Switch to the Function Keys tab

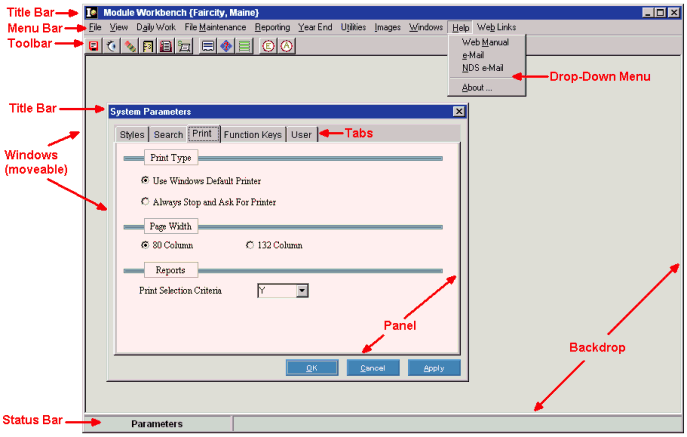[251, 134]
